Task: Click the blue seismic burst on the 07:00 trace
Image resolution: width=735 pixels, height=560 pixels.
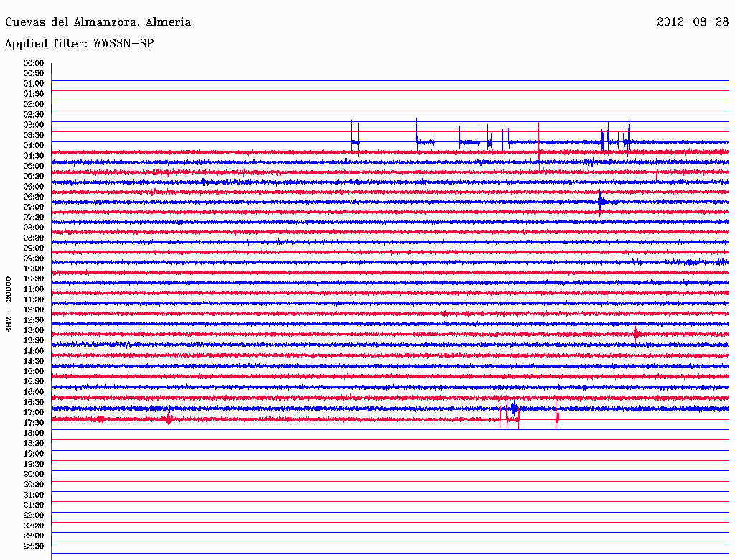Action: (x=601, y=202)
